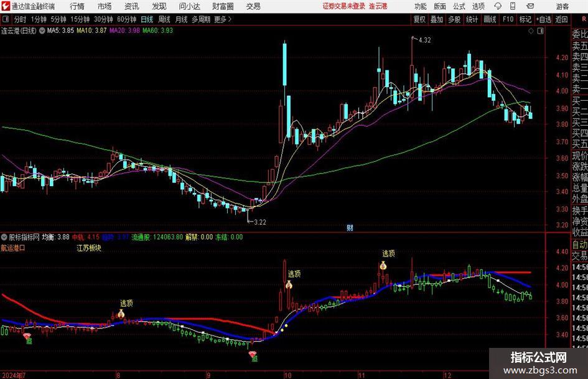Screen dimensions: 588x379
Task: Click the 3.22 low price marker
Action: [x=259, y=222]
